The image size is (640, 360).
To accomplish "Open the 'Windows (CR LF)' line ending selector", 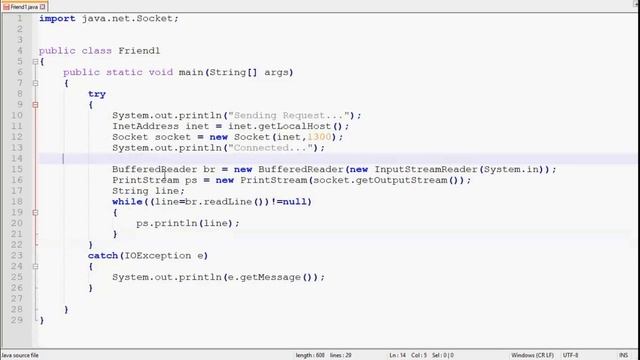I will [x=533, y=355].
